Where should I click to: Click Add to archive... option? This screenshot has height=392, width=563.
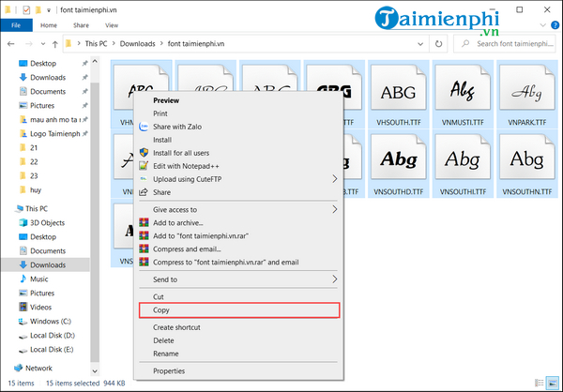click(x=238, y=222)
